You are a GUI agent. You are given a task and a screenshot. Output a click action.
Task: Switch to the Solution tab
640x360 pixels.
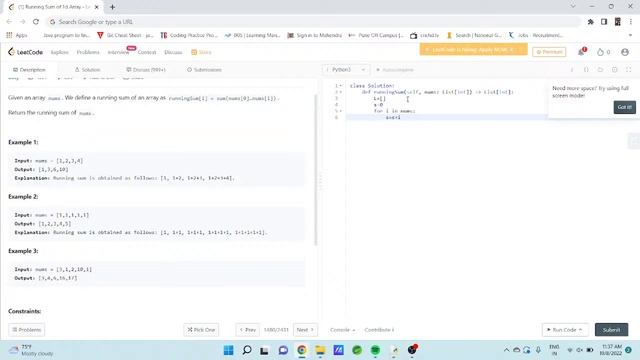point(87,70)
